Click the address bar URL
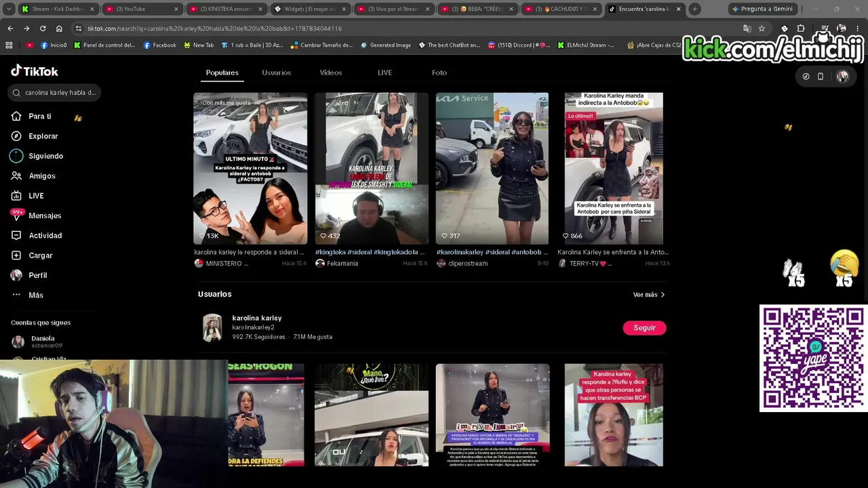 coord(214,28)
